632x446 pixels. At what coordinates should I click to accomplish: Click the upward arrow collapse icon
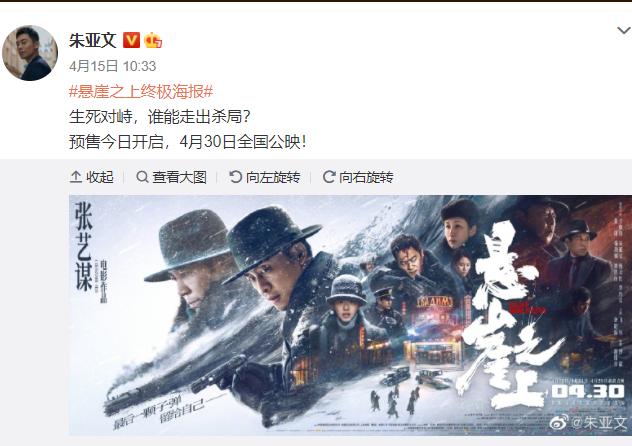[76, 177]
